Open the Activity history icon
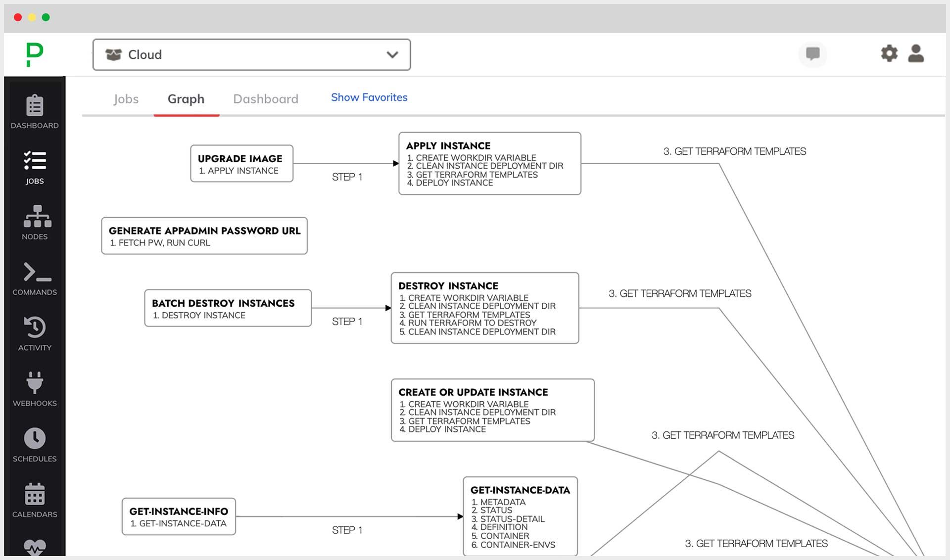Image resolution: width=950 pixels, height=560 pixels. click(35, 327)
